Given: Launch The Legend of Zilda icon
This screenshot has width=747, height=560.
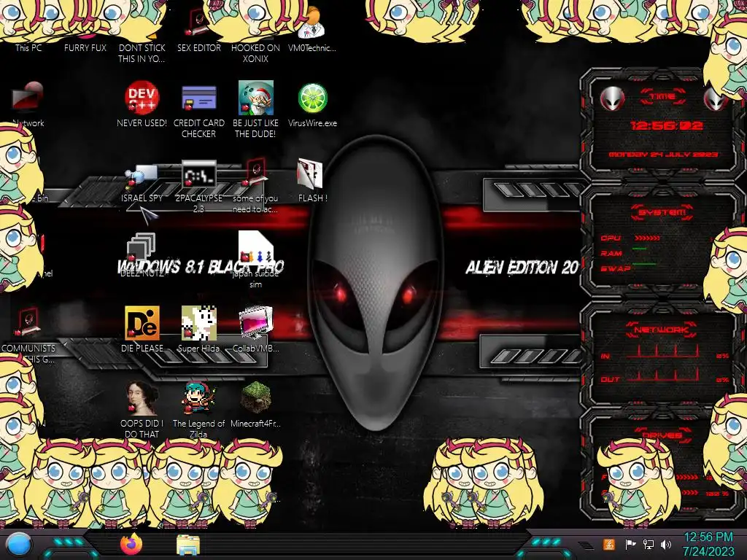Looking at the screenshot, I should pyautogui.click(x=198, y=398).
